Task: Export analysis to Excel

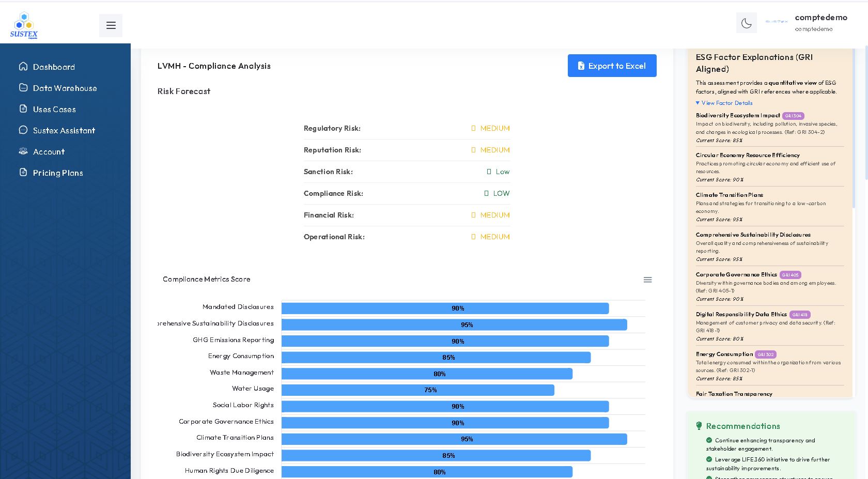Action: click(x=612, y=66)
